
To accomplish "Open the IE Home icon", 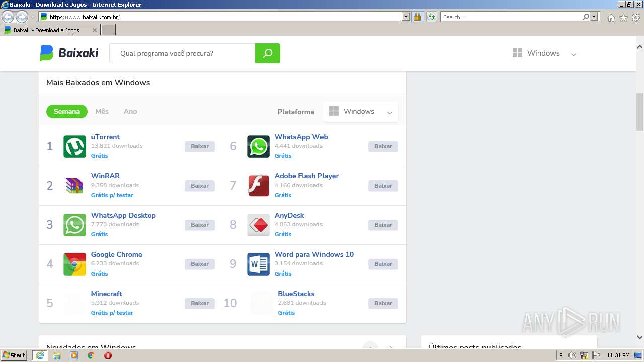I will click(611, 18).
